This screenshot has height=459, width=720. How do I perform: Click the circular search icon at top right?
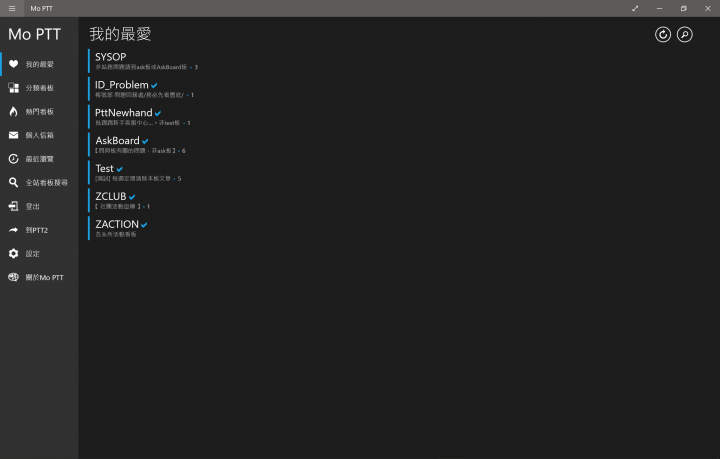tap(685, 34)
